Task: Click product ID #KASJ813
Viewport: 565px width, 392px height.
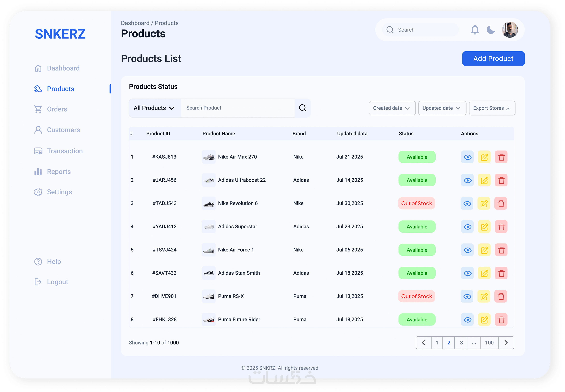Action: [164, 157]
